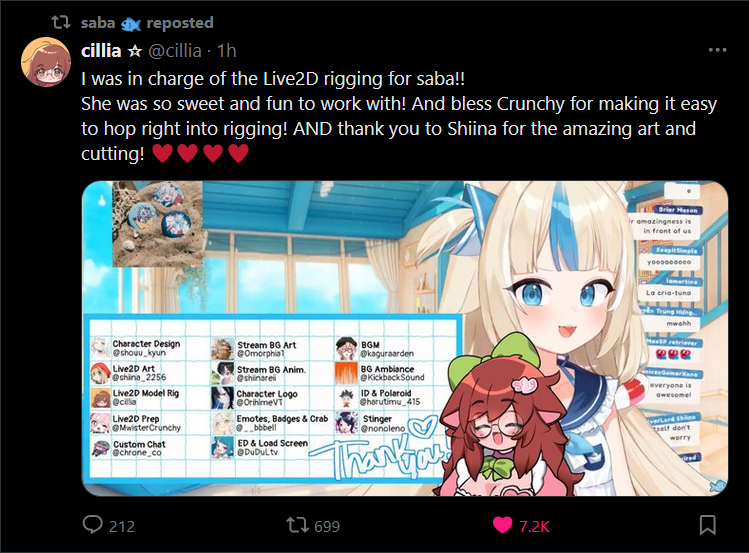Click the star icon next to cillia
The image size is (749, 553).
135,51
